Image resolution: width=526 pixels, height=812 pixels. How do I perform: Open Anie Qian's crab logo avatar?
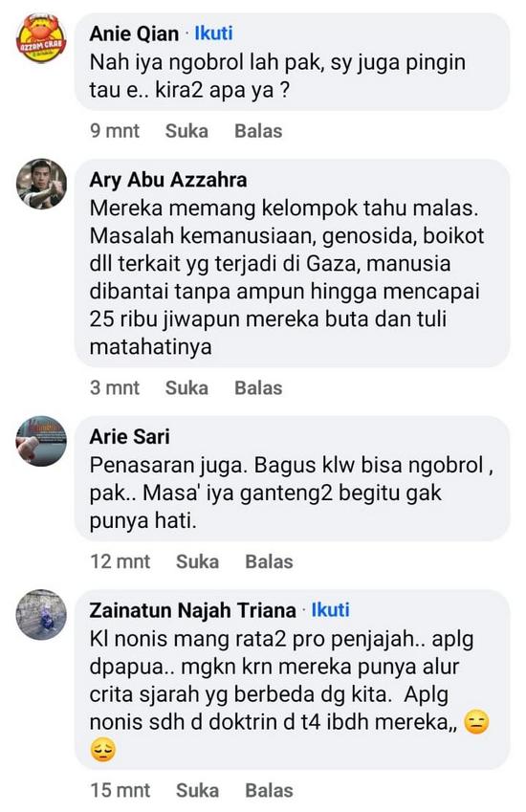pos(41,38)
